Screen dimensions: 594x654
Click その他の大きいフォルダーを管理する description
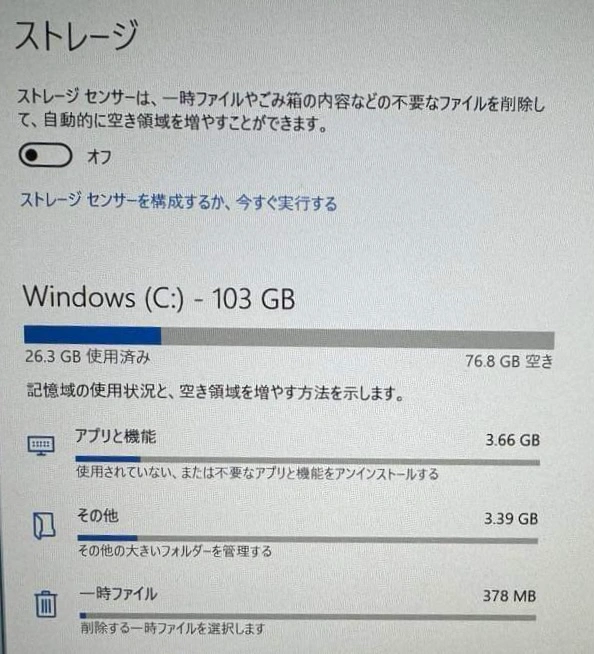click(175, 551)
